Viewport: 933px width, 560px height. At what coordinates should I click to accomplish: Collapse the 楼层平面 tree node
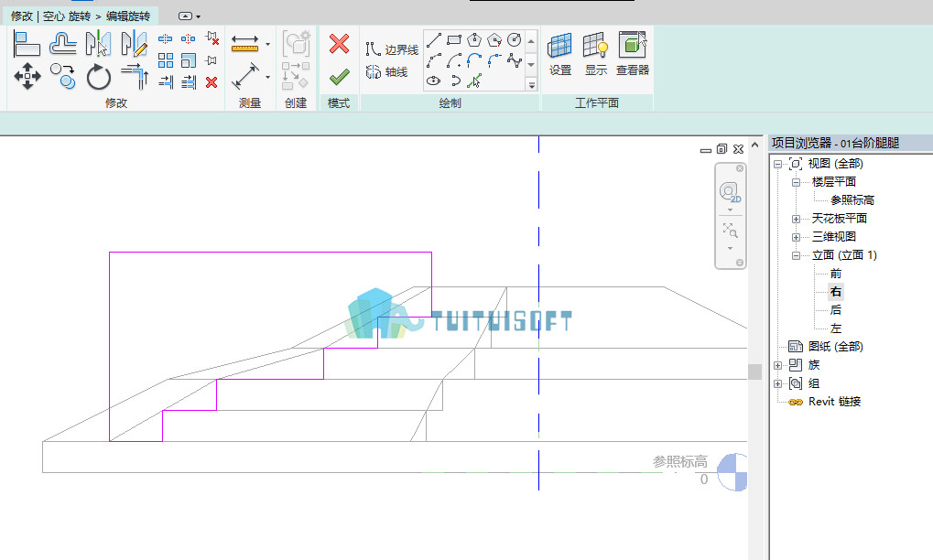click(x=796, y=182)
